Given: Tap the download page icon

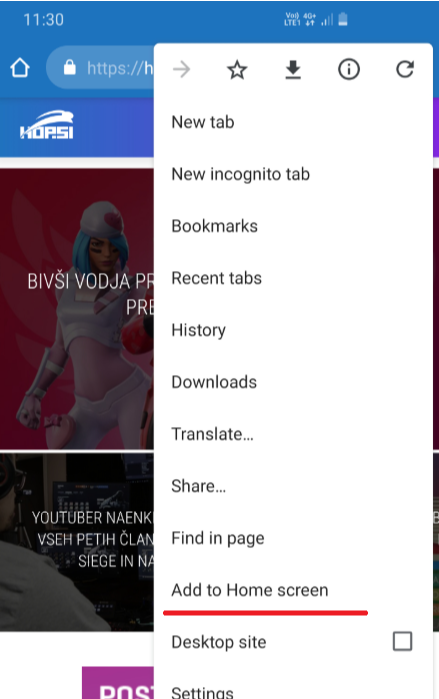Looking at the screenshot, I should 293,70.
